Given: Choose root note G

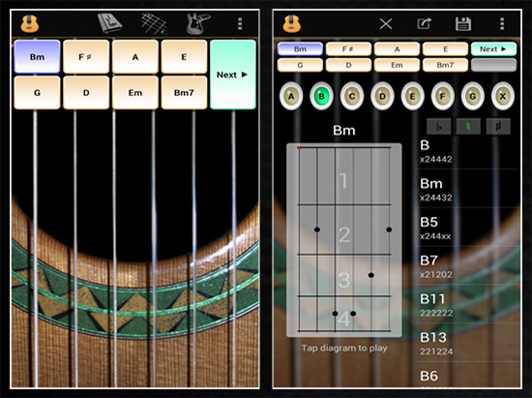Looking at the screenshot, I should point(473,96).
